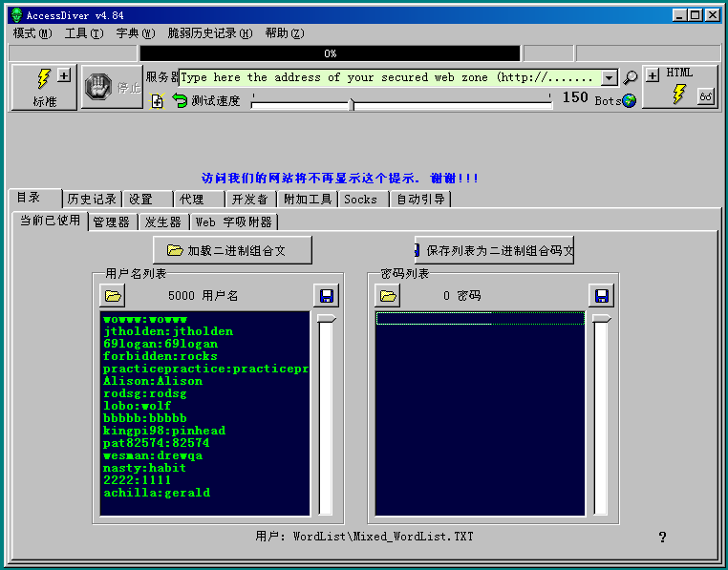Open the server address dropdown arrow
Viewport: 728px width, 570px height.
pyautogui.click(x=610, y=77)
